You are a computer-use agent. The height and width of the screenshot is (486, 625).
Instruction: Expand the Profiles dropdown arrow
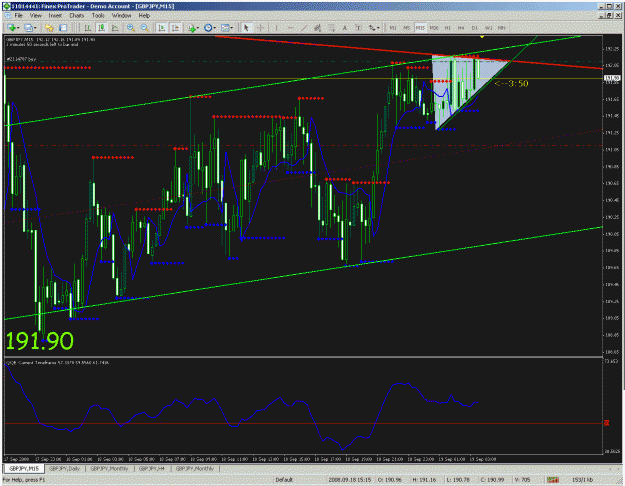point(35,28)
